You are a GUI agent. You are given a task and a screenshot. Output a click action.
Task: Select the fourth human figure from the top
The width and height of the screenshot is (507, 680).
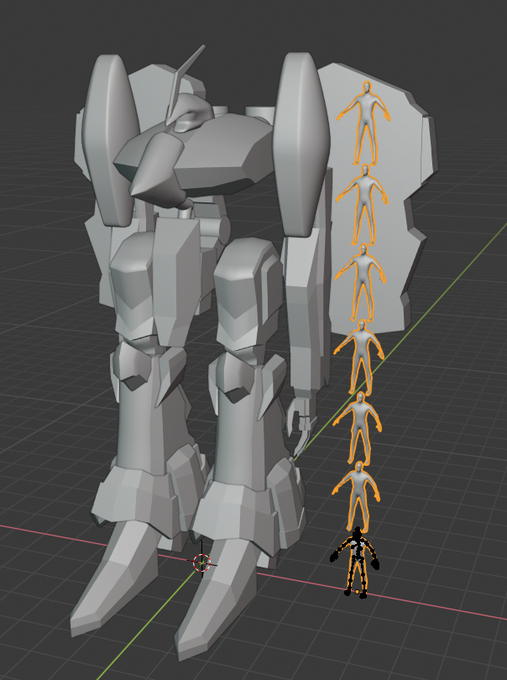click(x=360, y=356)
